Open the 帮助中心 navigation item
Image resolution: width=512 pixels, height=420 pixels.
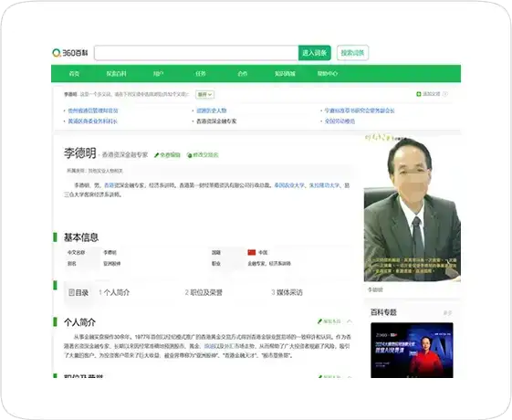pos(327,74)
